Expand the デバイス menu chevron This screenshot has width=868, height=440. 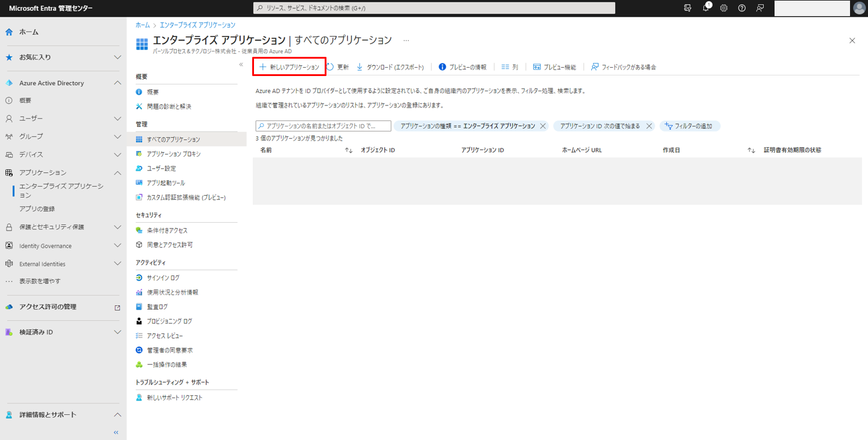pos(117,154)
